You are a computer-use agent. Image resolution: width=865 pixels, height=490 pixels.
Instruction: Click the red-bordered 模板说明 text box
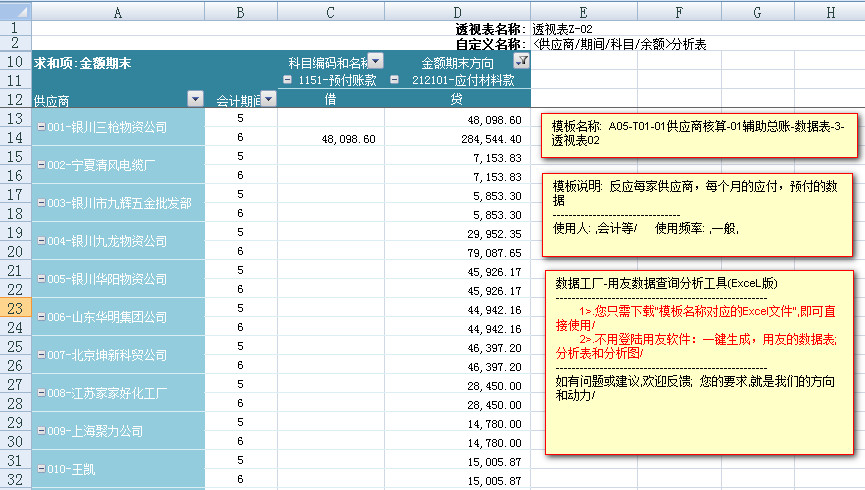pos(700,214)
